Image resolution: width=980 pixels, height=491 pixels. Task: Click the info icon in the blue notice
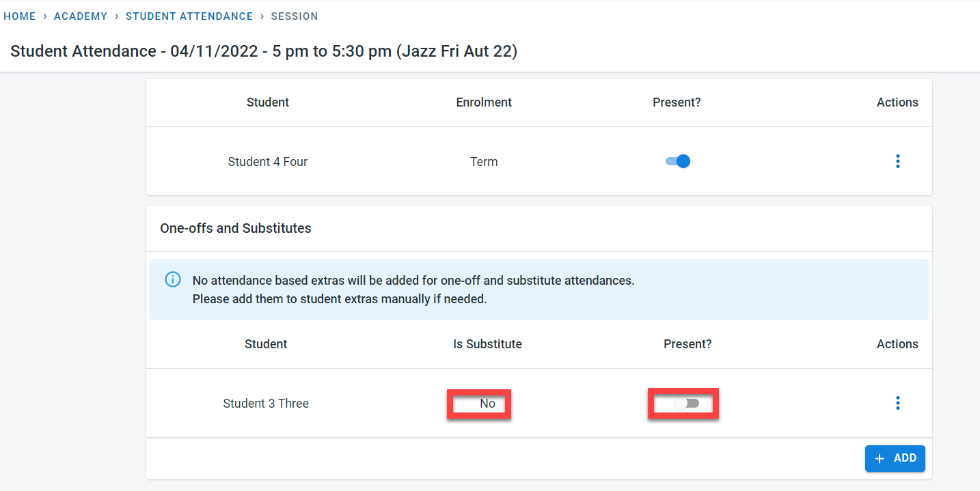pos(173,280)
